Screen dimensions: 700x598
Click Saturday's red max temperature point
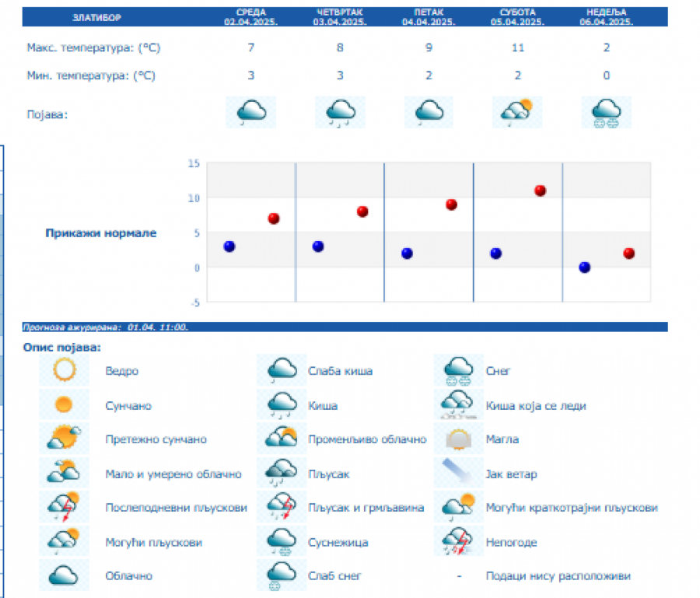click(x=540, y=191)
